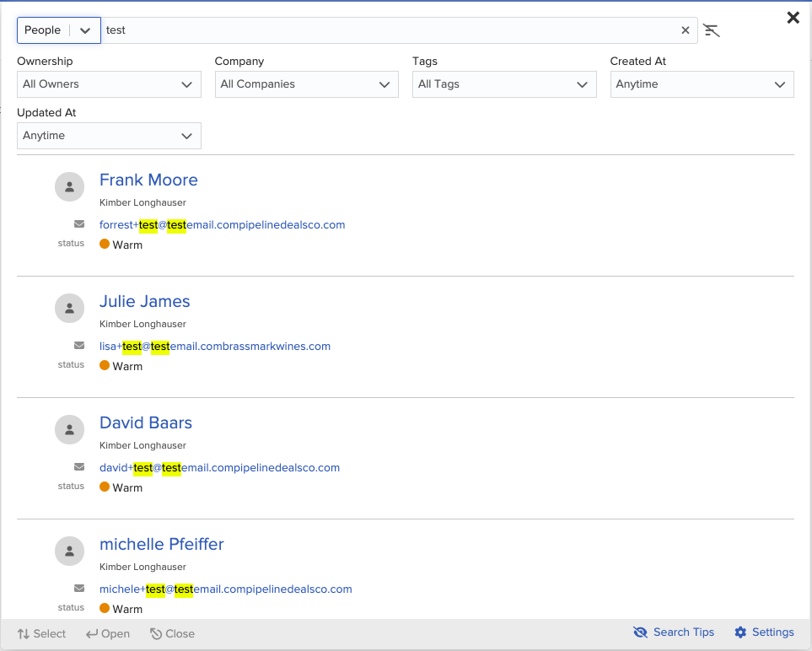Open the Updated At Anytime dropdown
The width and height of the screenshot is (812, 651).
tap(109, 136)
